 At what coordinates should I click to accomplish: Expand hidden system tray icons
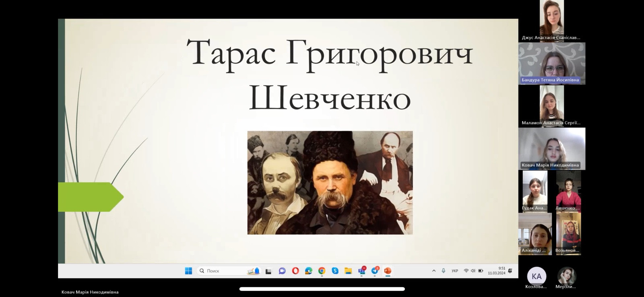pos(434,271)
